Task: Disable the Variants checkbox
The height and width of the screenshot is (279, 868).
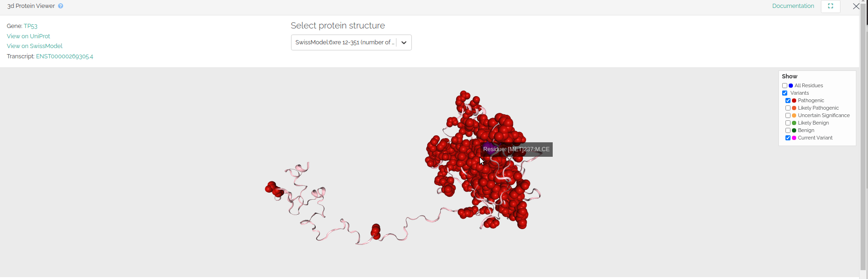Action: (x=785, y=93)
